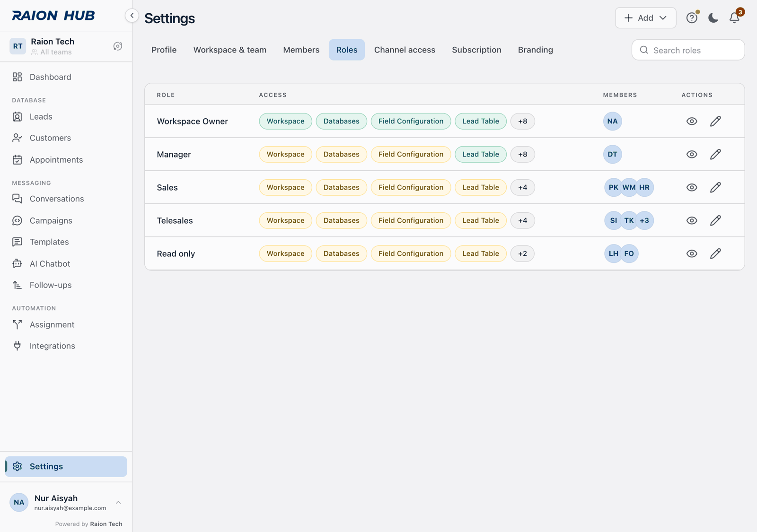Open Assignment in the sidebar
The image size is (757, 532).
tap(66, 325)
